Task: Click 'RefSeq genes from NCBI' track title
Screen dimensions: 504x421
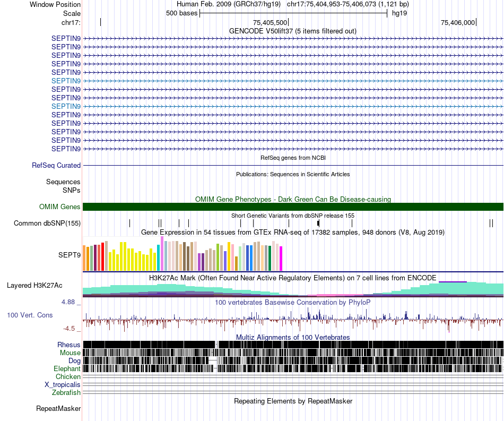Action: pos(293,158)
